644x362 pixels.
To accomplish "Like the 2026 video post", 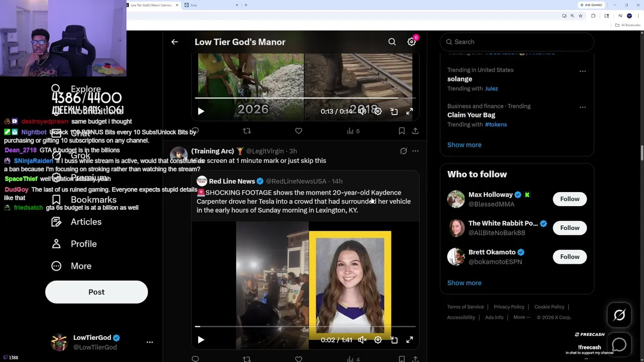I will coord(298,131).
